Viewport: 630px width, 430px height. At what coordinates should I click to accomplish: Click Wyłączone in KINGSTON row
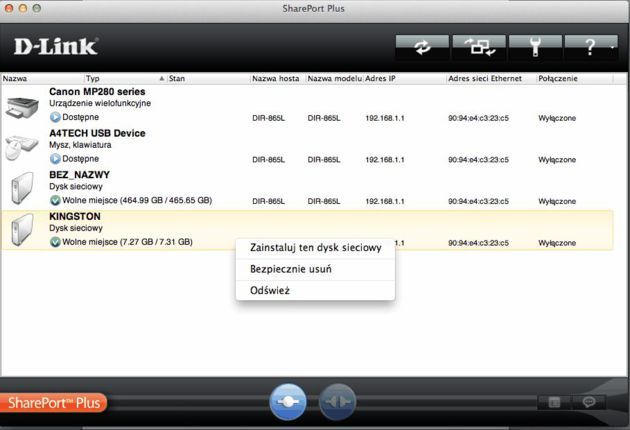(x=557, y=243)
